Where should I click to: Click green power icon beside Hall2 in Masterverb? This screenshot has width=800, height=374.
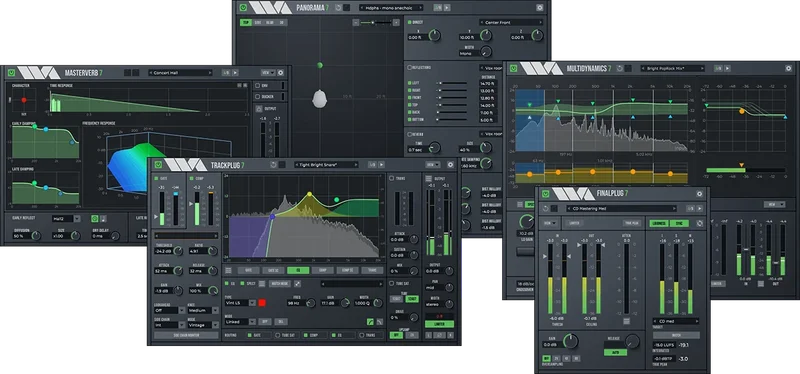coord(94,218)
